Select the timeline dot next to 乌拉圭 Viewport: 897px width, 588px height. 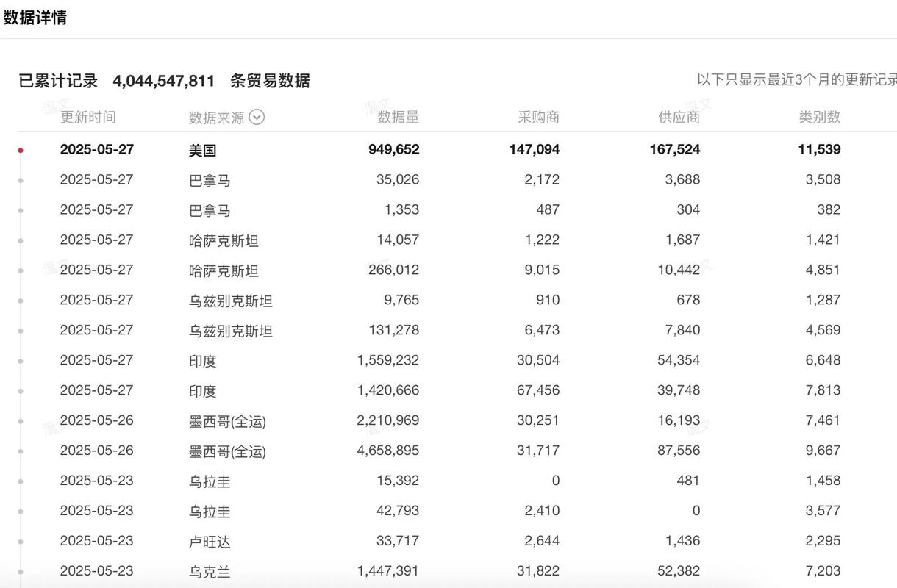[x=21, y=481]
